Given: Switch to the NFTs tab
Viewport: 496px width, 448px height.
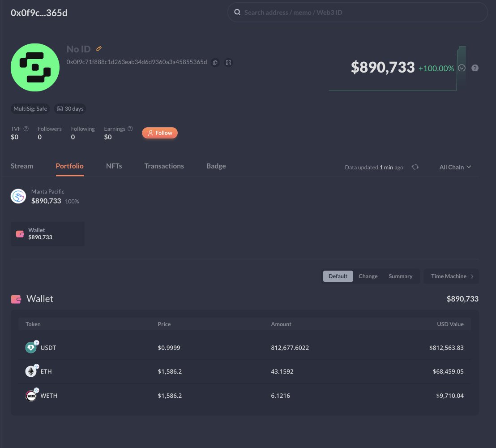Looking at the screenshot, I should [114, 166].
